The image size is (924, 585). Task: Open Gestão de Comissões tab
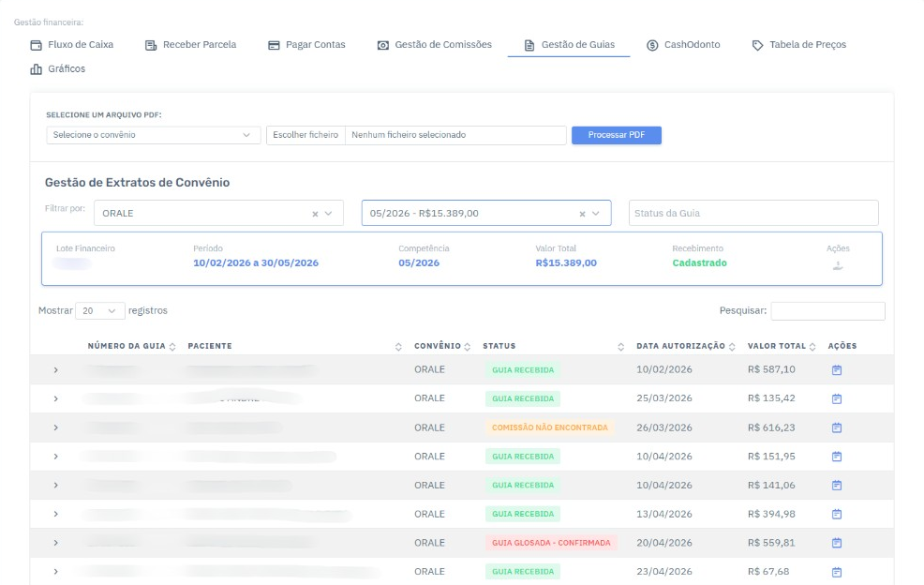434,45
